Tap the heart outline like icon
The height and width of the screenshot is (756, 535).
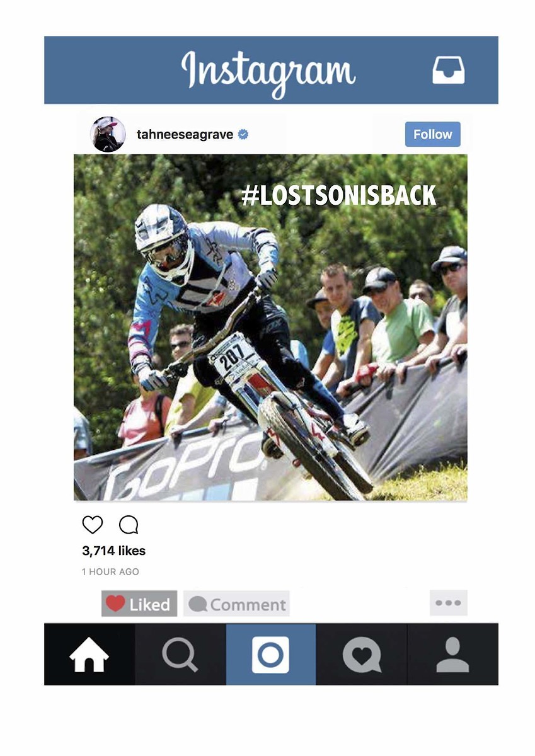coord(93,525)
